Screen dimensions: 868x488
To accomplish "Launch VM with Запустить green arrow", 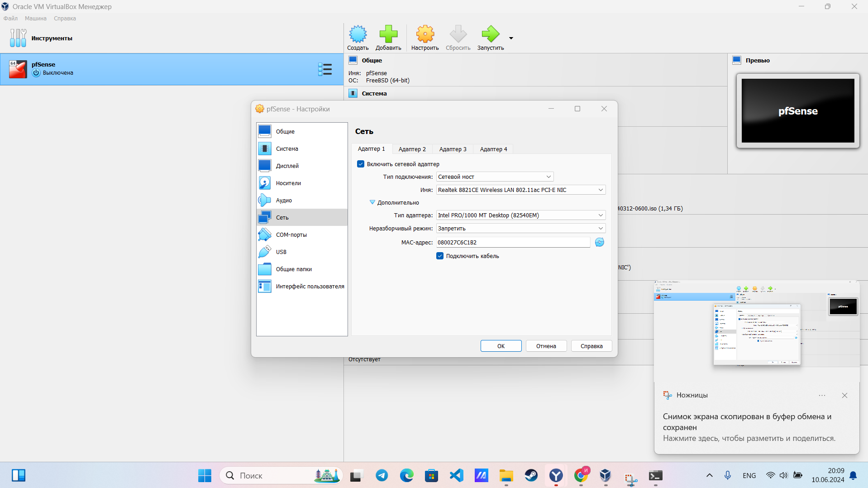I will coord(491,38).
